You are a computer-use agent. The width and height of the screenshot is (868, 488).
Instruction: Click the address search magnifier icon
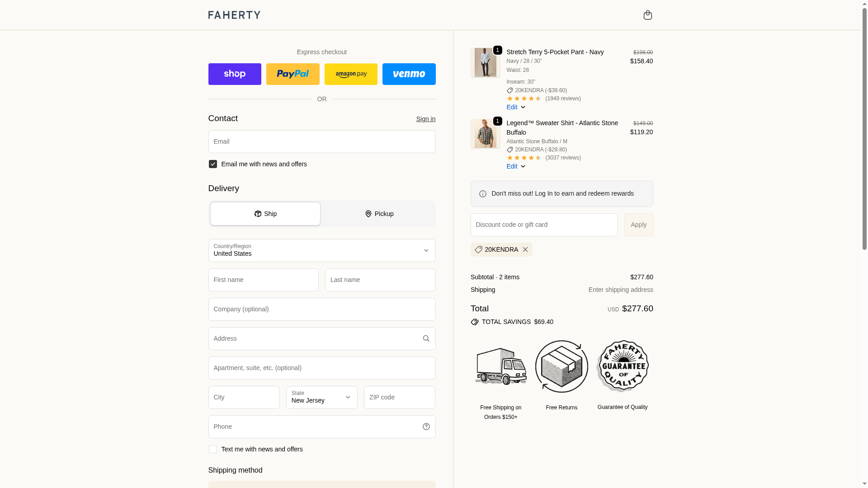426,338
